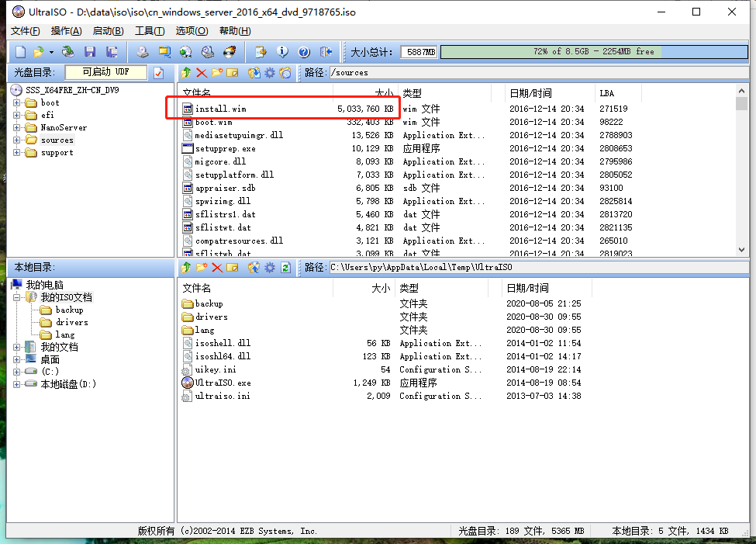Sort local files by the 文件名 column header
This screenshot has width=756, height=544.
click(x=256, y=288)
